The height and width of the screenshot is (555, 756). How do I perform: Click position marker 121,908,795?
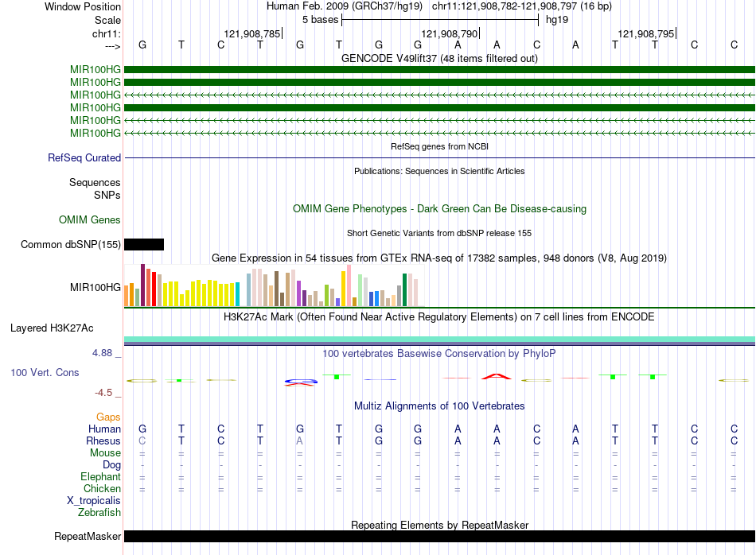[646, 33]
